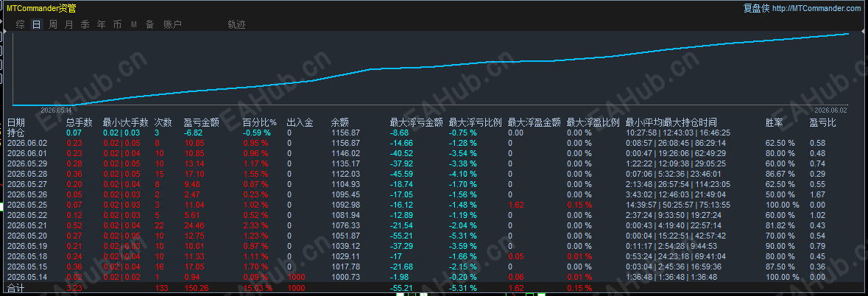
Task: Open the 备 tab
Action: pyautogui.click(x=149, y=24)
